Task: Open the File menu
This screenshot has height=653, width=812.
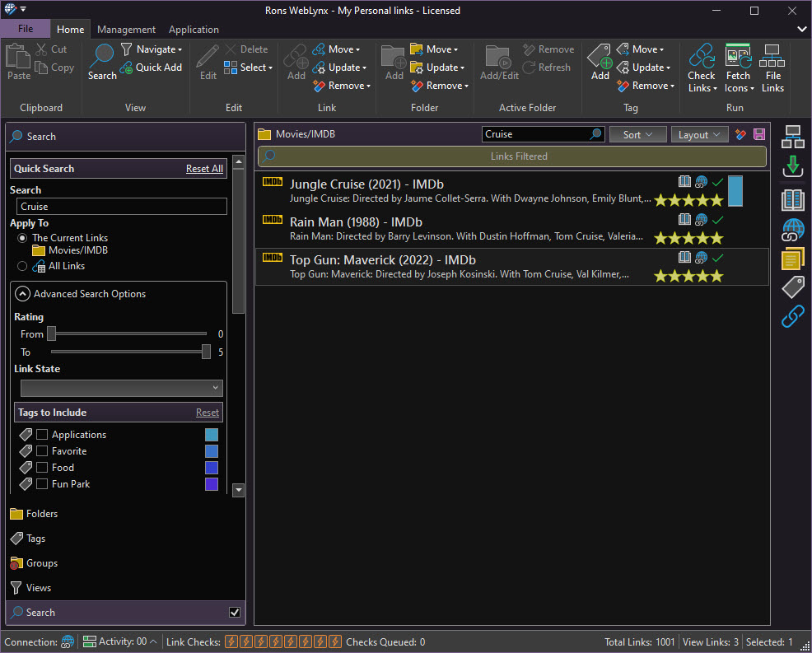Action: point(26,29)
